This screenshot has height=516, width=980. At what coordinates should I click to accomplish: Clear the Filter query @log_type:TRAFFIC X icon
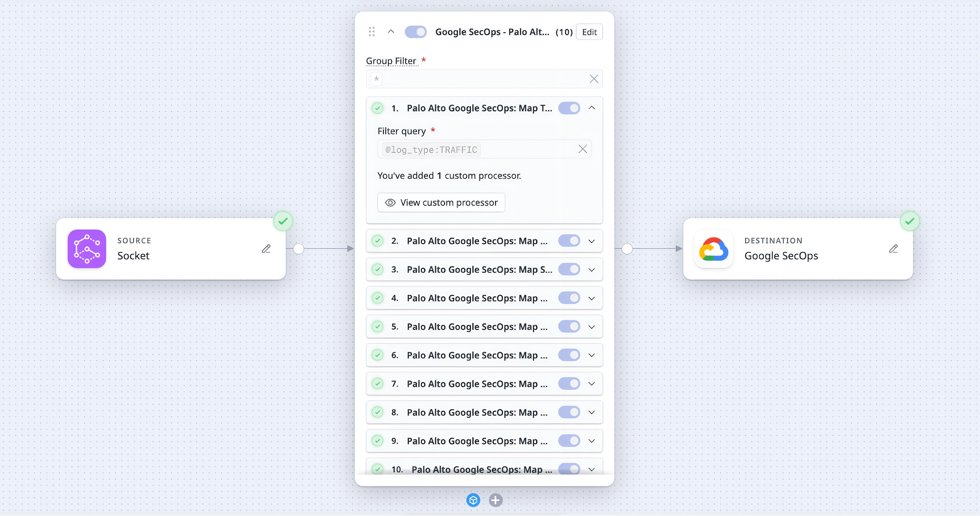582,149
